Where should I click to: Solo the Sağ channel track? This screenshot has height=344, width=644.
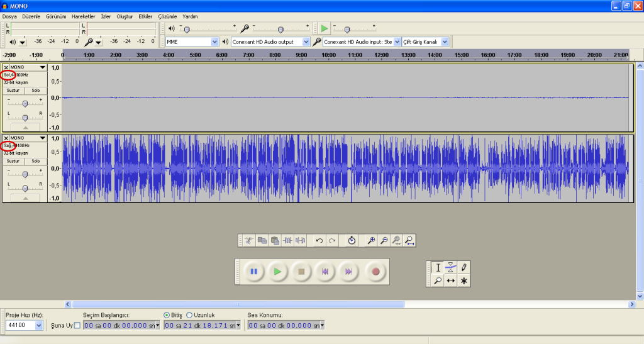point(36,162)
